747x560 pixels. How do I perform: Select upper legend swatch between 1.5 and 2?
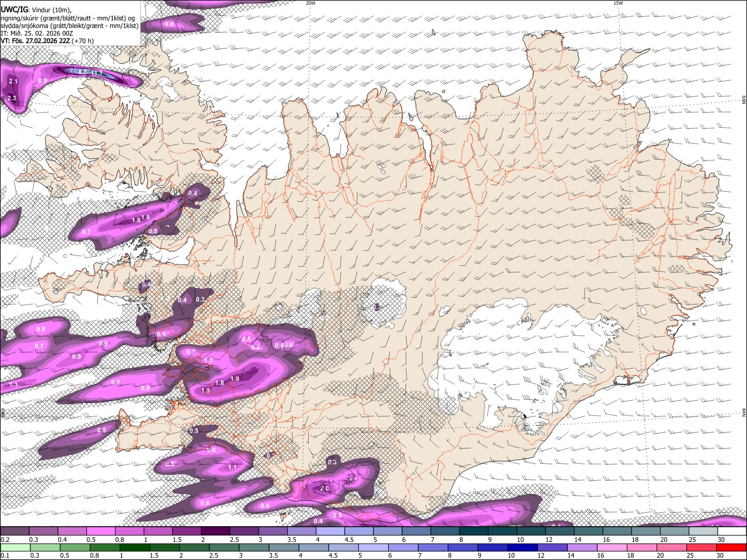(x=187, y=531)
